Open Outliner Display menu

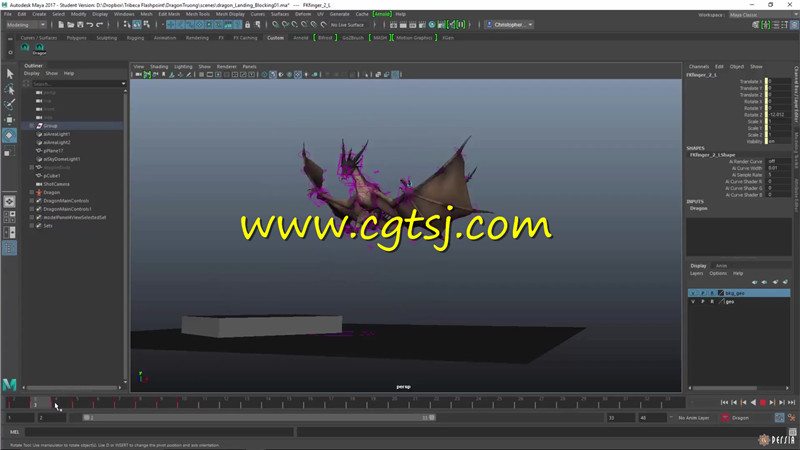click(32, 73)
